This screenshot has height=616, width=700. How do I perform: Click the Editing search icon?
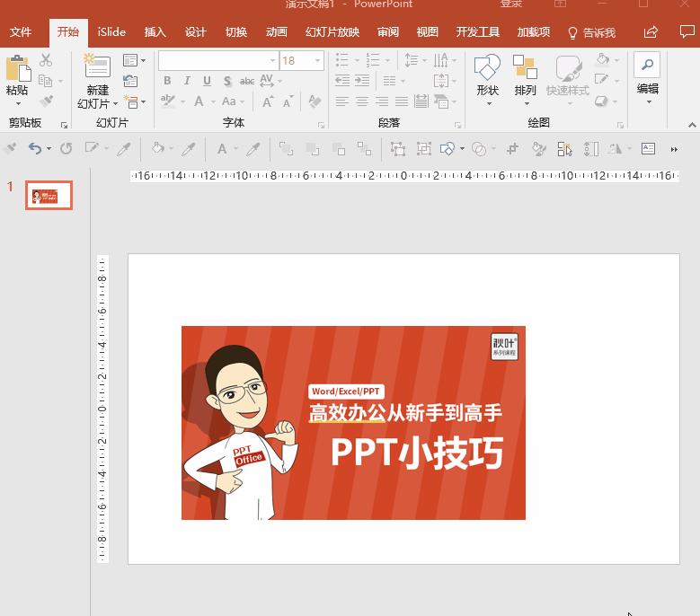tap(647, 65)
